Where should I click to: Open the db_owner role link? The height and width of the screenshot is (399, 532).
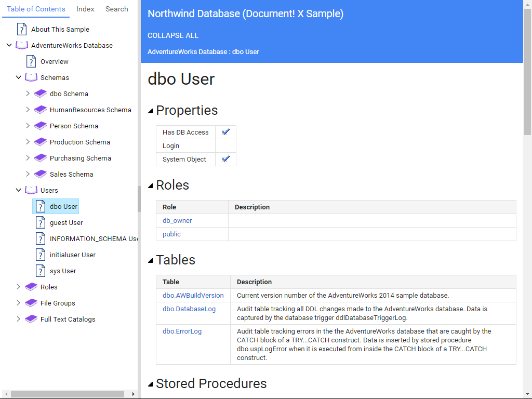[x=177, y=220]
